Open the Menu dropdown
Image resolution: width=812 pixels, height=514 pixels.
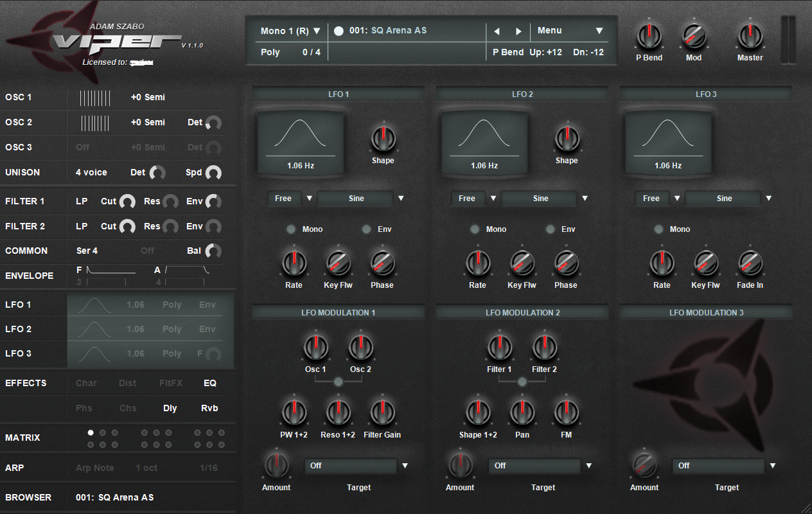pyautogui.click(x=570, y=31)
